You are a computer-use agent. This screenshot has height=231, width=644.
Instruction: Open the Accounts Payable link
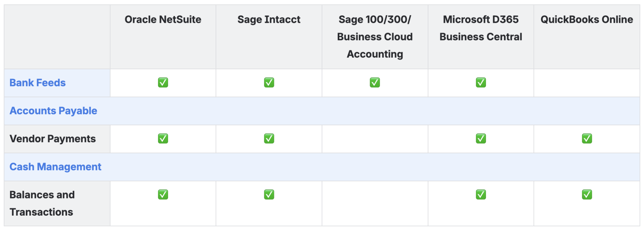53,111
